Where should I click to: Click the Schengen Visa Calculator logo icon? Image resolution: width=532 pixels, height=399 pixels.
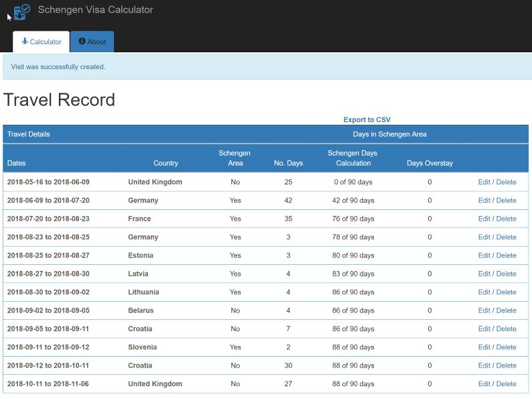[22, 11]
